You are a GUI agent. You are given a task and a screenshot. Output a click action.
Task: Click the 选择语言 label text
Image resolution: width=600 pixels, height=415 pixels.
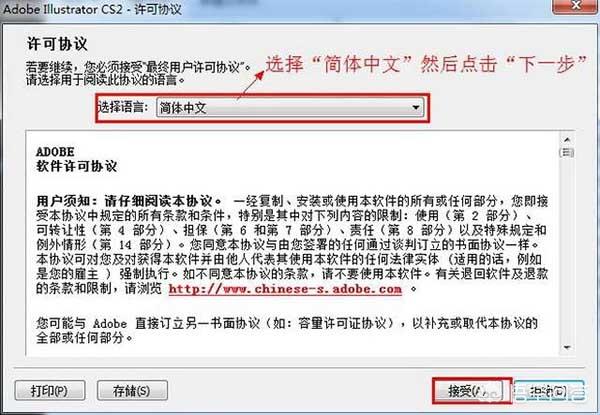click(x=123, y=107)
